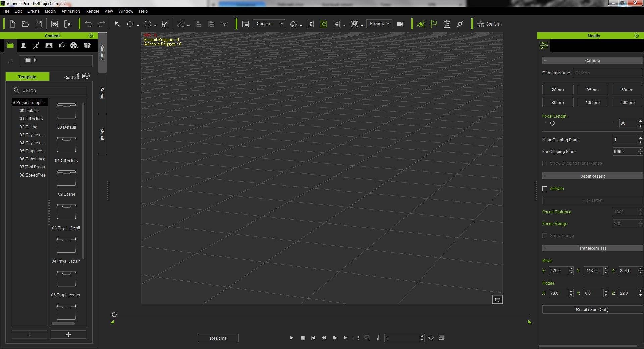Click the closed-eye hide icon in the toolbar
The width and height of the screenshot is (644, 349).
tap(225, 24)
